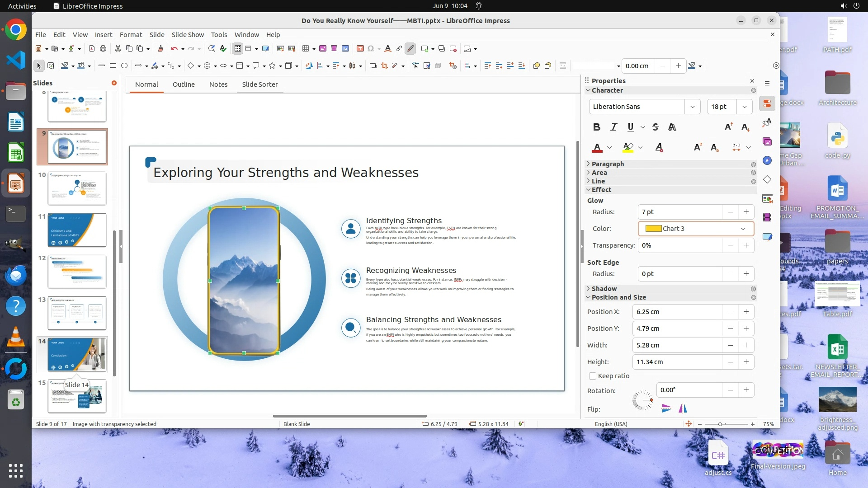Screen dimensions: 868x488
Task: Open the font size dropdown
Action: click(744, 107)
